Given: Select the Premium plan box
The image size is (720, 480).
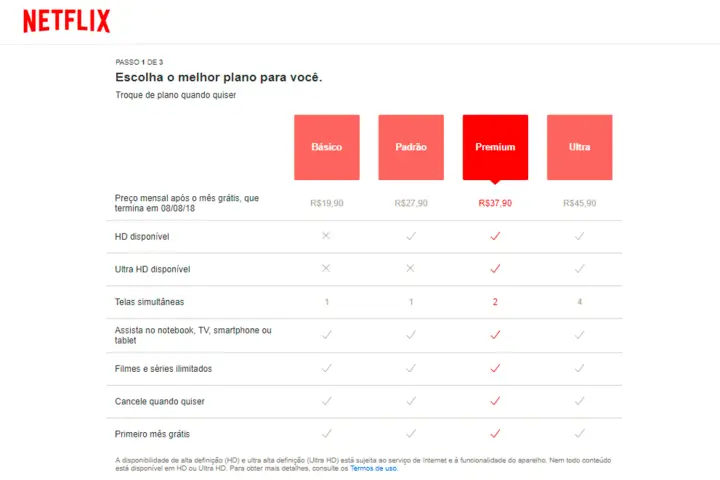Looking at the screenshot, I should pyautogui.click(x=495, y=147).
